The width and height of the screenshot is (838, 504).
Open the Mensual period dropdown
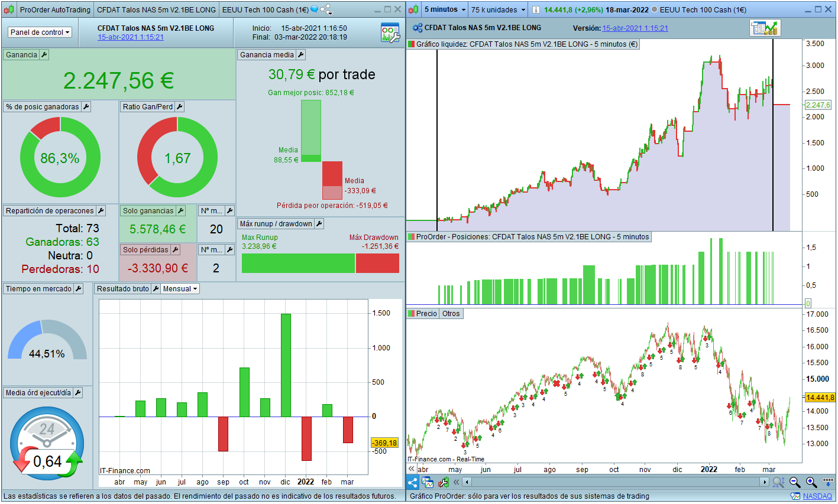point(180,289)
